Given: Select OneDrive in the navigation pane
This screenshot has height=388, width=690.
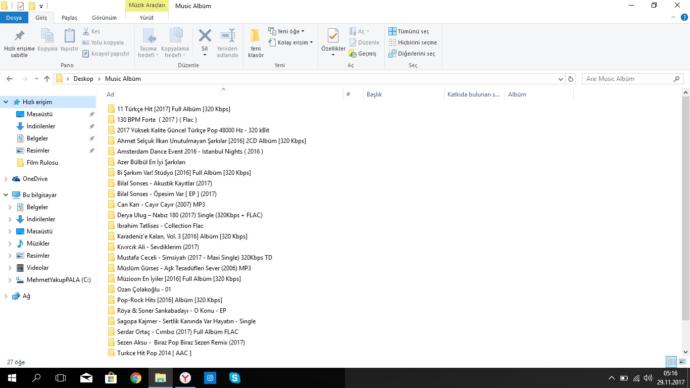Looking at the screenshot, I should pos(35,179).
